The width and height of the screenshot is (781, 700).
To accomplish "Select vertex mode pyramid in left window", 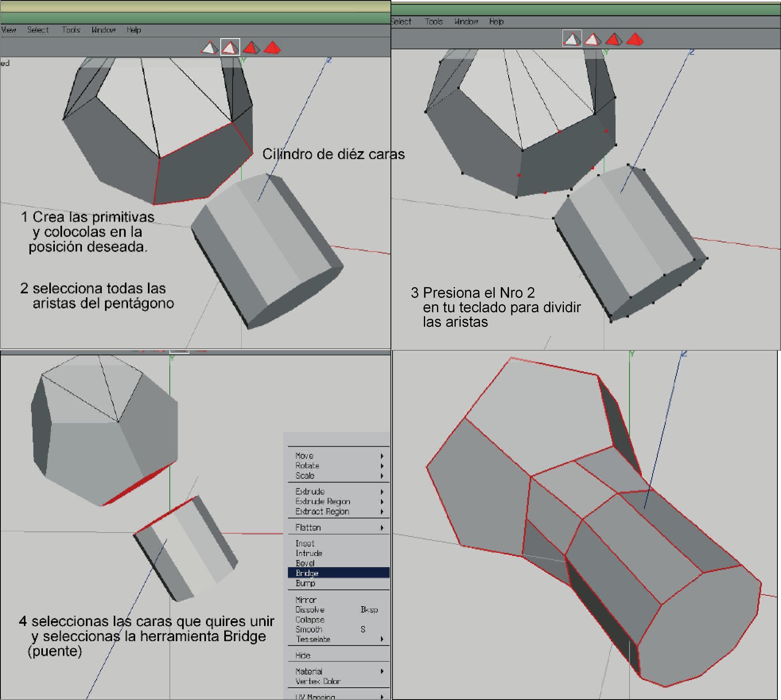I will 209,48.
